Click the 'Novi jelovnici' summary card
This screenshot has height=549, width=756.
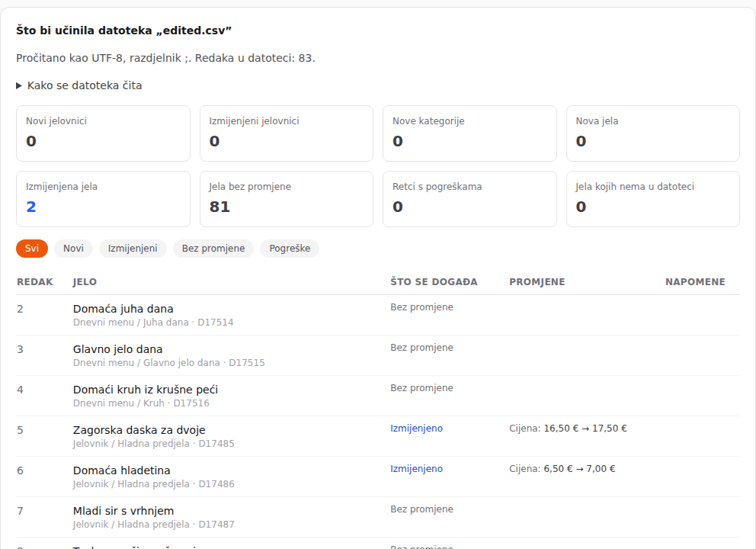[103, 133]
